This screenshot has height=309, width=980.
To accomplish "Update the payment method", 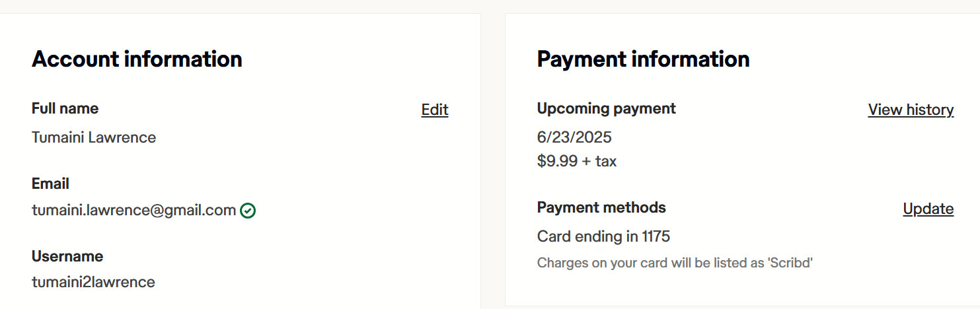I will tap(928, 209).
